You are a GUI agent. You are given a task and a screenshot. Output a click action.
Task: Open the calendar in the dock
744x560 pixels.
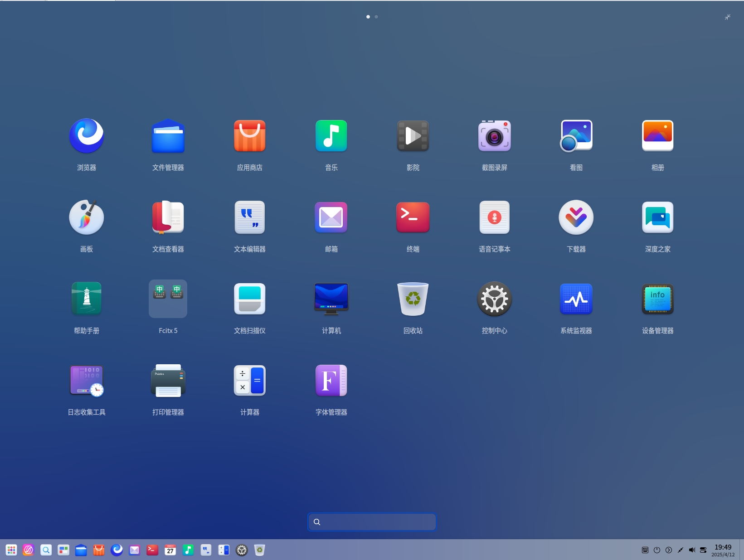click(170, 550)
